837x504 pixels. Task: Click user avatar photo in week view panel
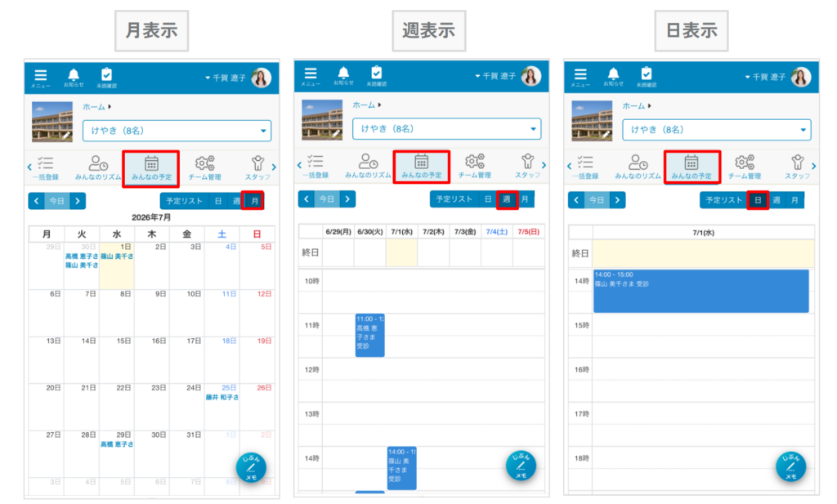click(x=531, y=76)
